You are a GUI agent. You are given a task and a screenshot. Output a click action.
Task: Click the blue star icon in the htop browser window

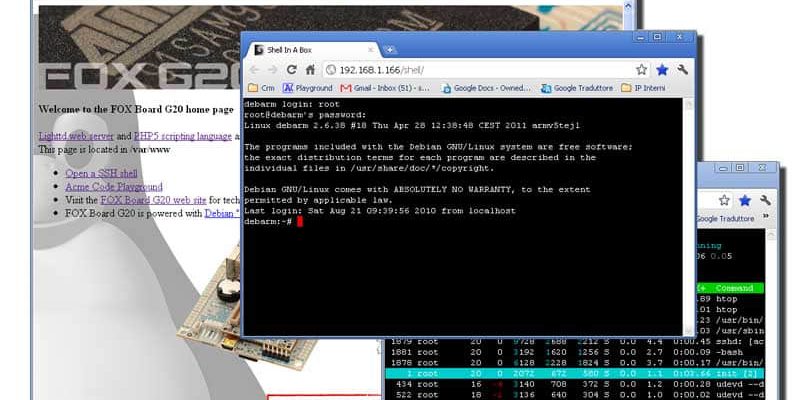point(745,200)
